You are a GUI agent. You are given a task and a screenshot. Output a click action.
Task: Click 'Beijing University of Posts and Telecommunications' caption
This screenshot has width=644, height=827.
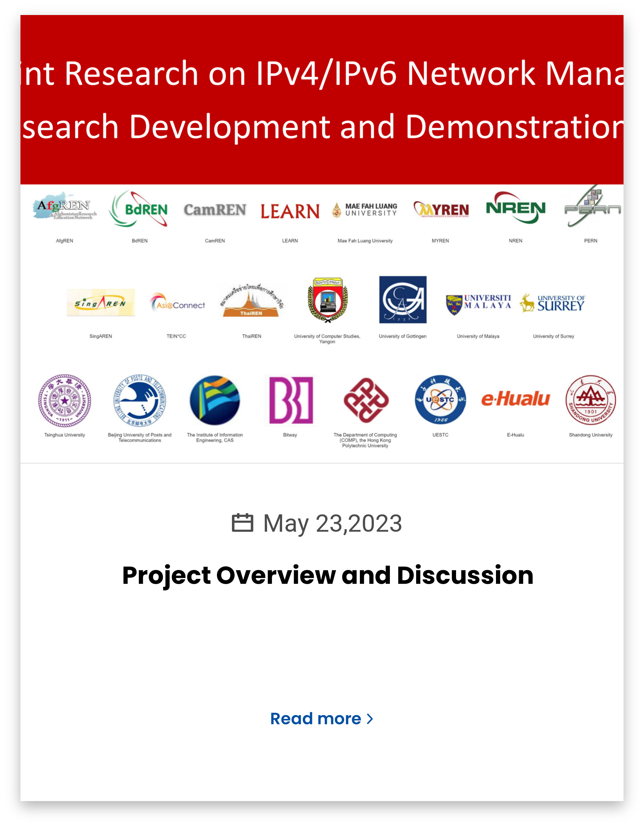(x=140, y=438)
